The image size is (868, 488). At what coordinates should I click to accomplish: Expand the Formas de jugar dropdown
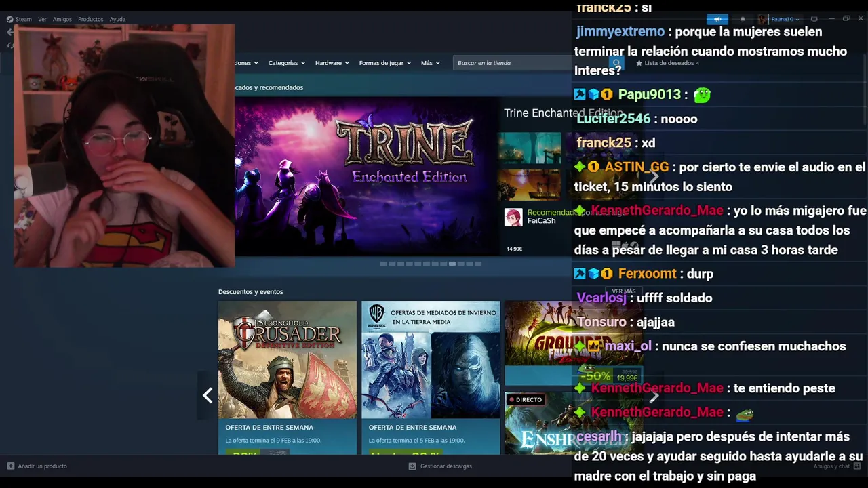point(385,63)
